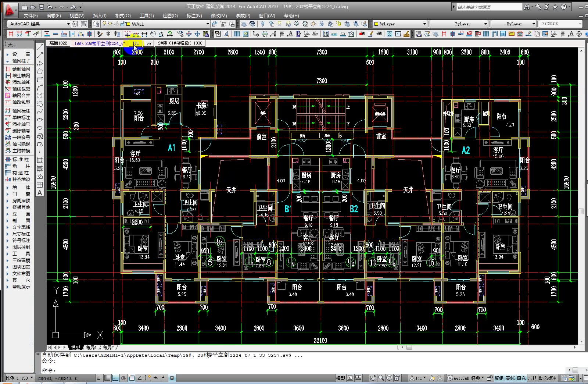Image resolution: width=588 pixels, height=384 pixels.
Task: Click the help question mark icon
Action: click(x=564, y=7)
